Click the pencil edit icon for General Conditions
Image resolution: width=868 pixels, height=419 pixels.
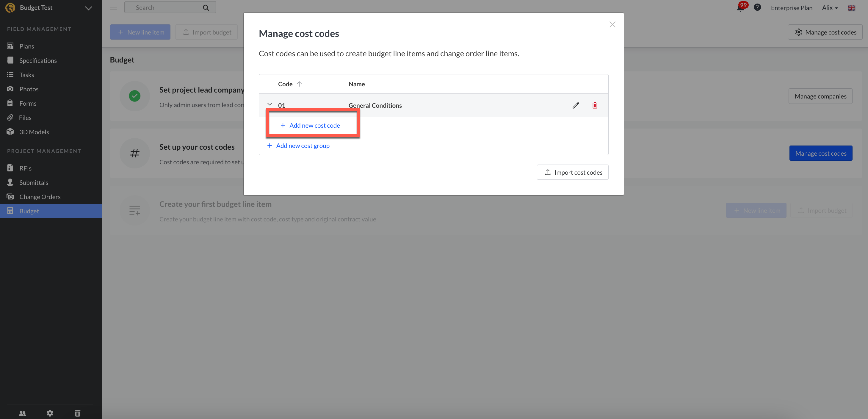coord(576,105)
